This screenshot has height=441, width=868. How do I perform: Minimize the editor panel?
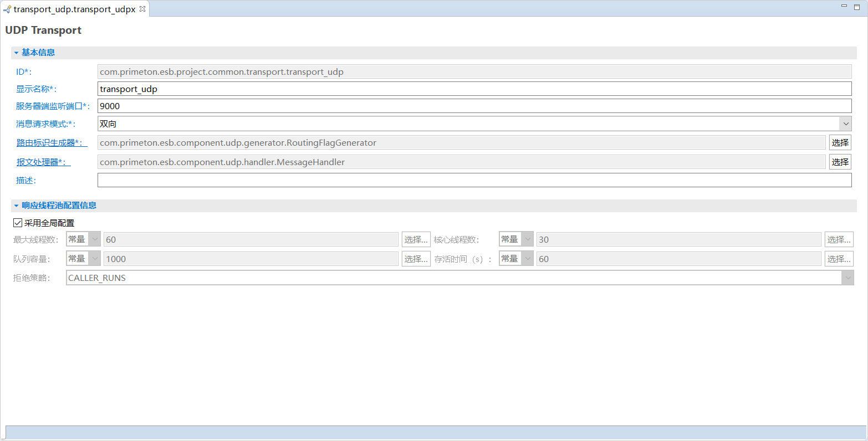[x=844, y=6]
